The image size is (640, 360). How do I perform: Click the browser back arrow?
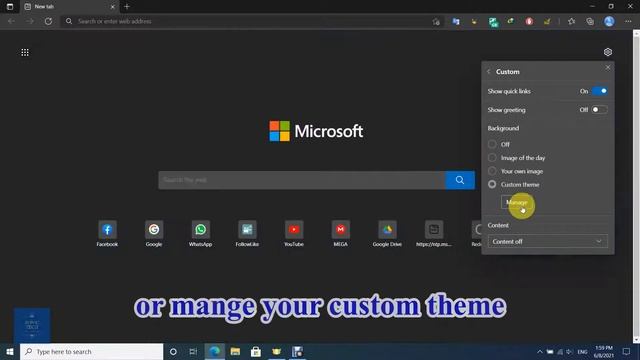(x=11, y=21)
